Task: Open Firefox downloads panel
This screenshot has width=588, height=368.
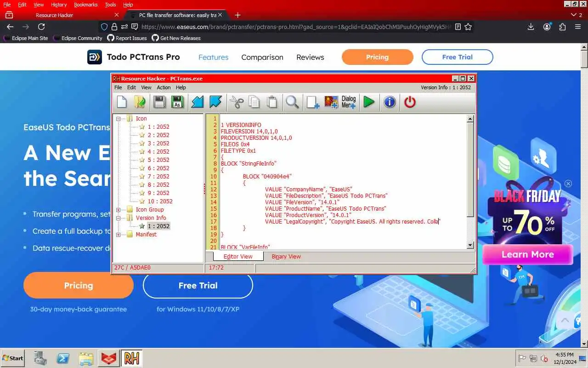Action: pyautogui.click(x=531, y=27)
